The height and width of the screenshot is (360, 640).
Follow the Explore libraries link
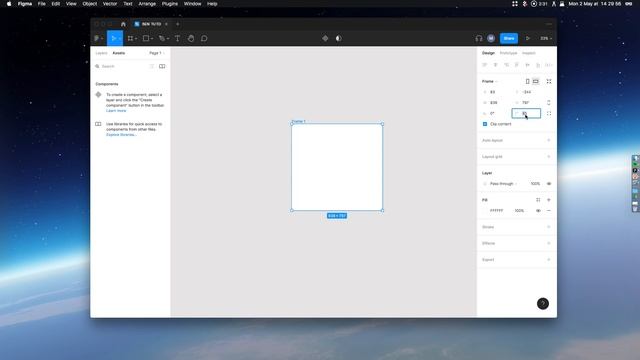point(121,135)
